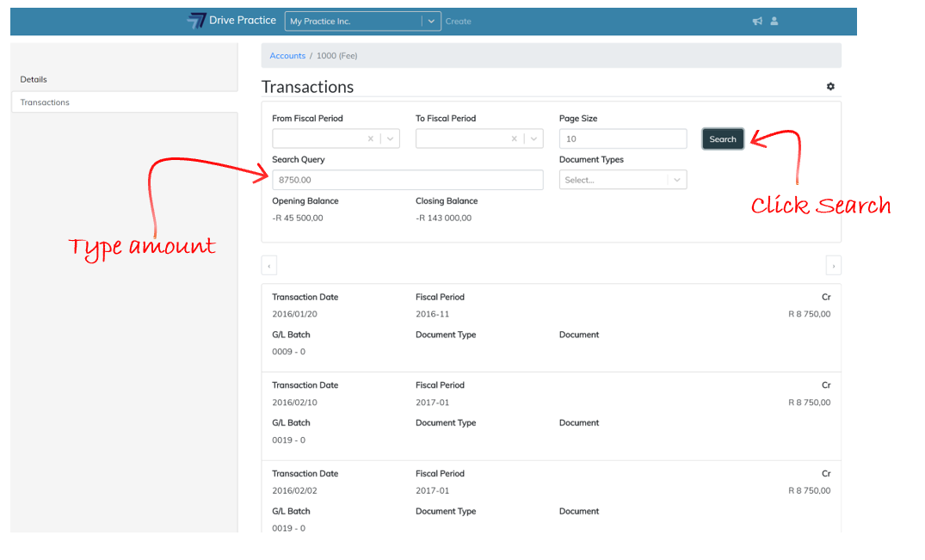Open the Transactions settings gear icon

pyautogui.click(x=830, y=87)
